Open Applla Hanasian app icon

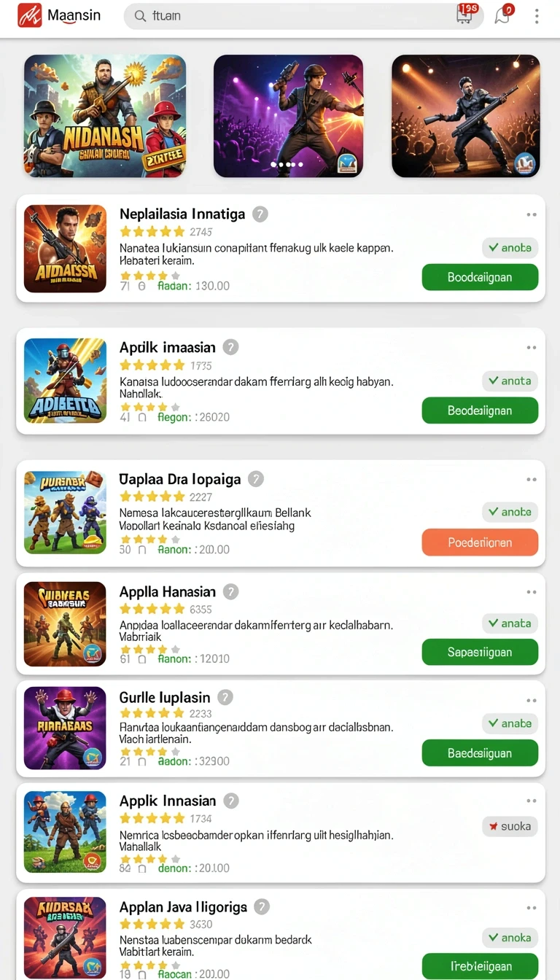click(x=65, y=623)
